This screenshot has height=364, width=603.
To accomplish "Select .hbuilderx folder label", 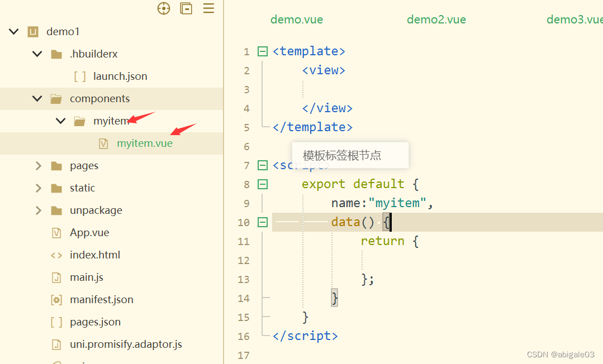I will (x=94, y=54).
